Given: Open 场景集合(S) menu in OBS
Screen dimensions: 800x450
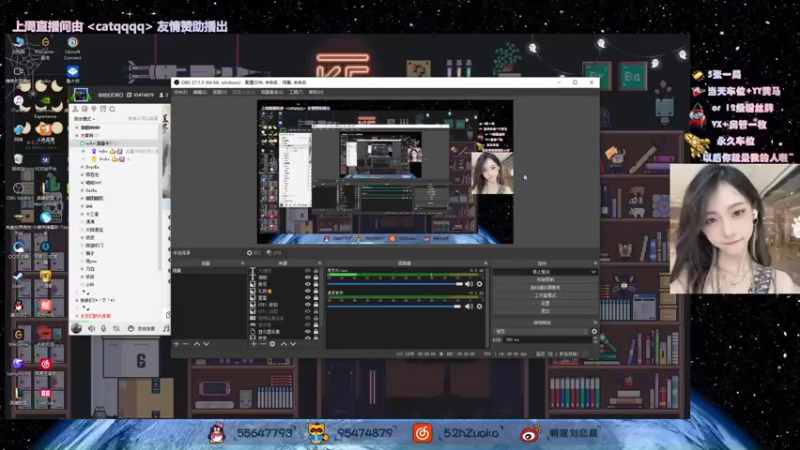Looking at the screenshot, I should tap(271, 92).
